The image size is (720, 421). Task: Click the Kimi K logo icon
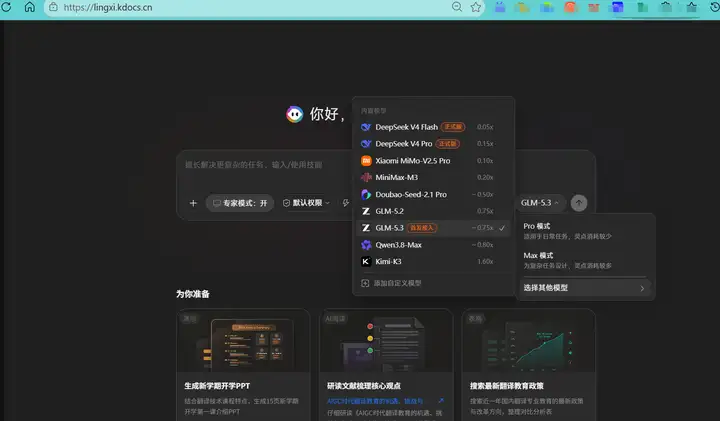pyautogui.click(x=366, y=261)
